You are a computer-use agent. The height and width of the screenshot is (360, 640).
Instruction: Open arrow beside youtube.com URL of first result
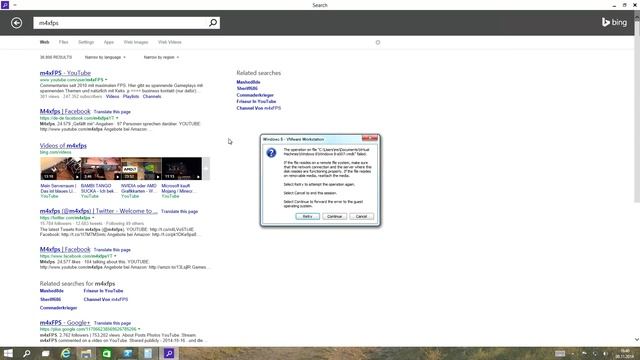(x=106, y=80)
